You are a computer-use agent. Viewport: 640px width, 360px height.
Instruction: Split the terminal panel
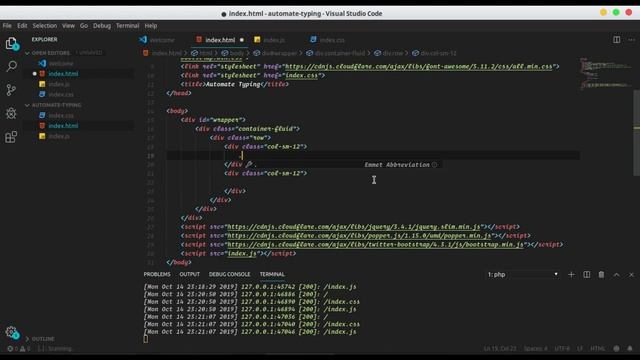click(x=587, y=275)
